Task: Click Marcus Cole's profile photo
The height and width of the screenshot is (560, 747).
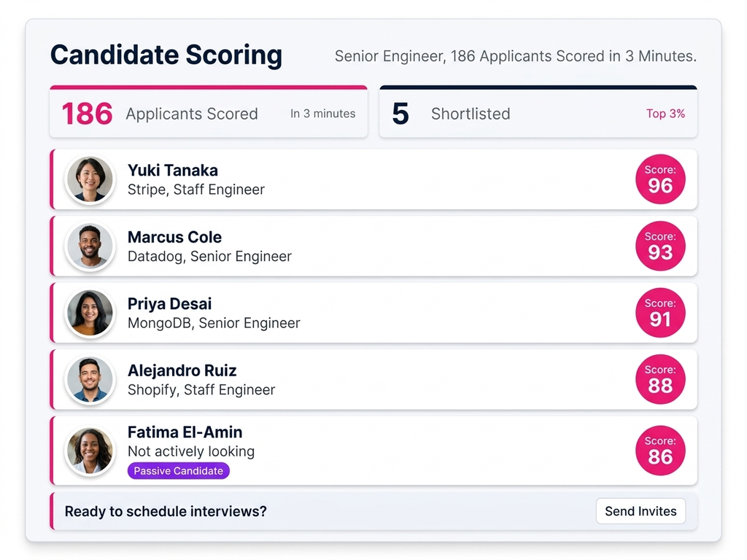Action: [90, 246]
